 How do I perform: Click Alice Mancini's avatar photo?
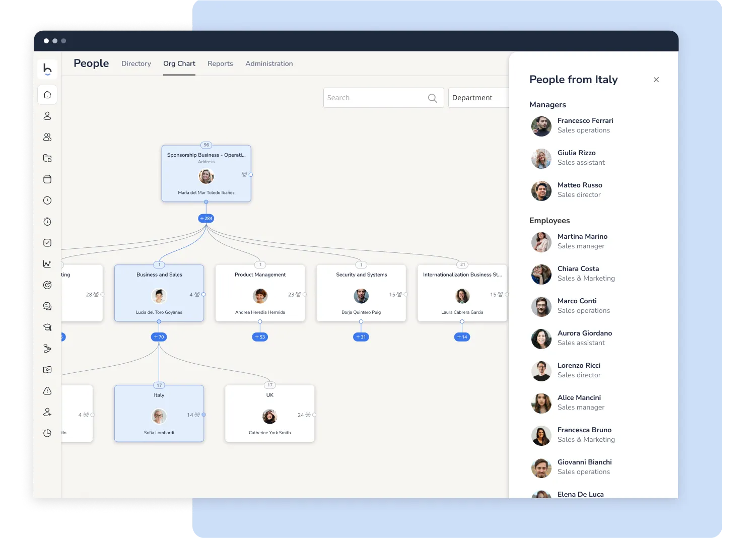[541, 403]
